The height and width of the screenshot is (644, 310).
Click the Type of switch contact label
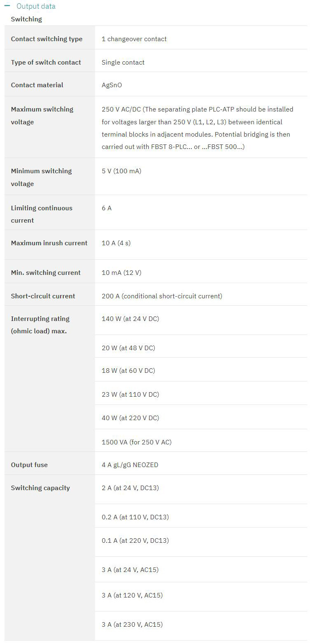click(46, 63)
